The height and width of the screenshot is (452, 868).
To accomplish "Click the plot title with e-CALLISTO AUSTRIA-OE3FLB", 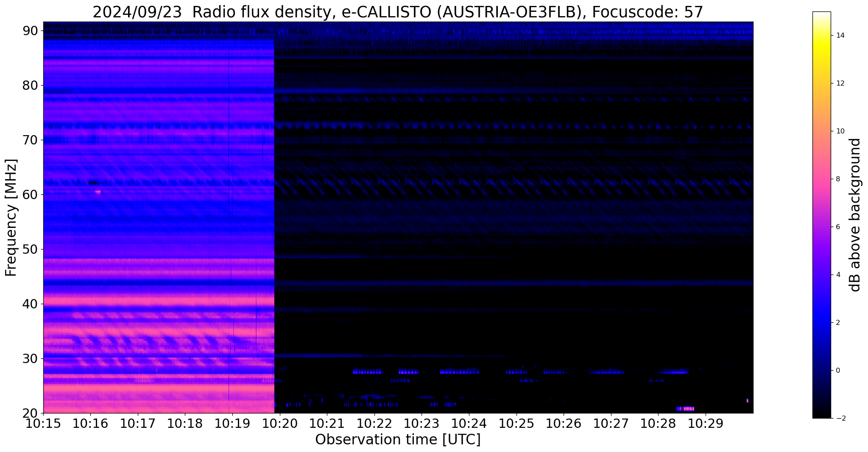I will click(398, 12).
